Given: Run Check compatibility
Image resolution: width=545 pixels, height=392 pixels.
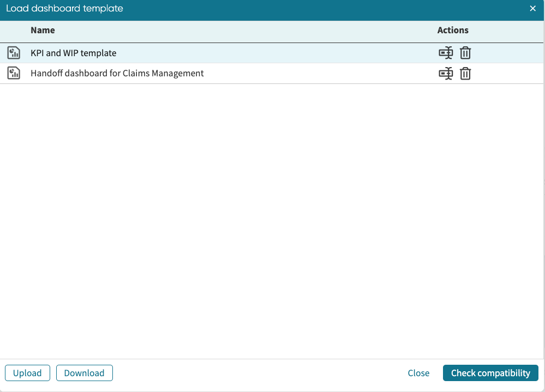Looking at the screenshot, I should coord(490,373).
